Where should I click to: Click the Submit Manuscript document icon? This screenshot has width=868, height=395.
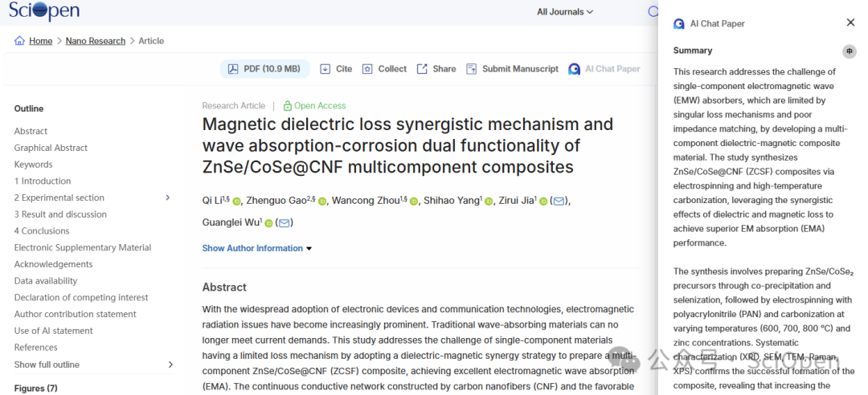pos(471,68)
